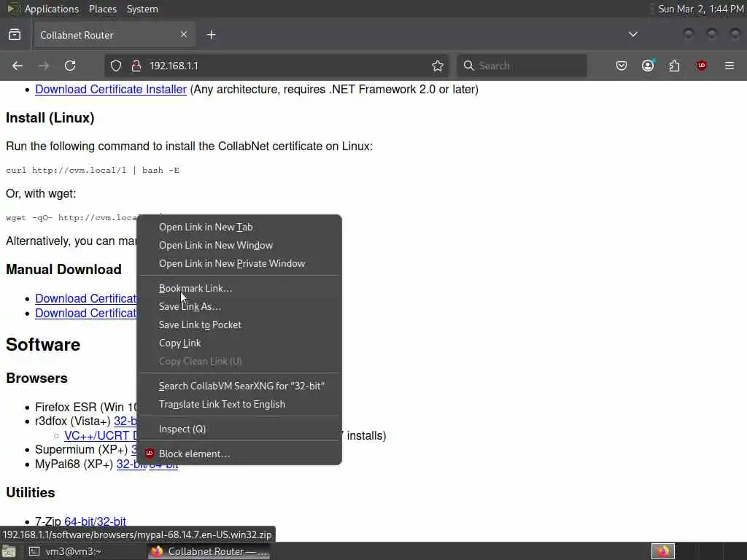Open second Download Certificate link under Manual Download
747x560 pixels.
86,313
